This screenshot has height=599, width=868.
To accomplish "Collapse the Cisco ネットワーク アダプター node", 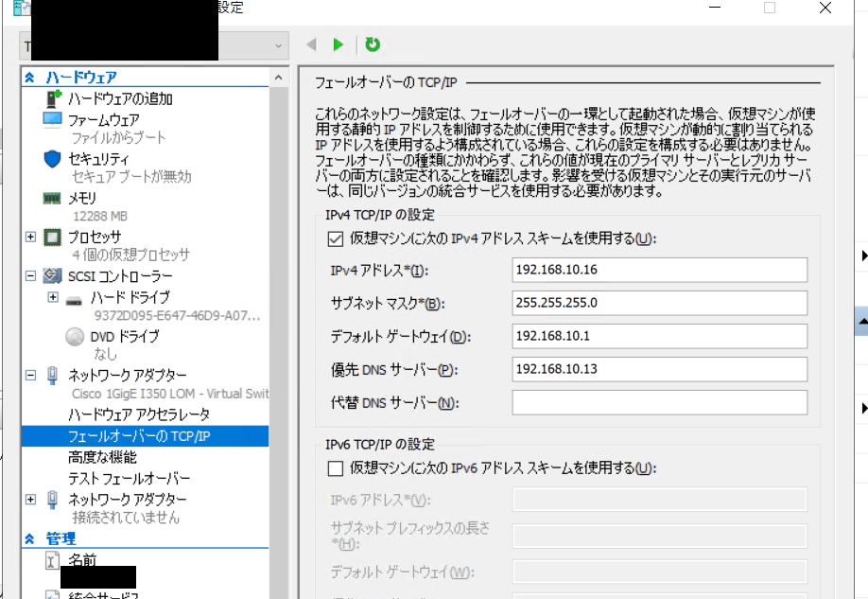I will pos(30,376).
